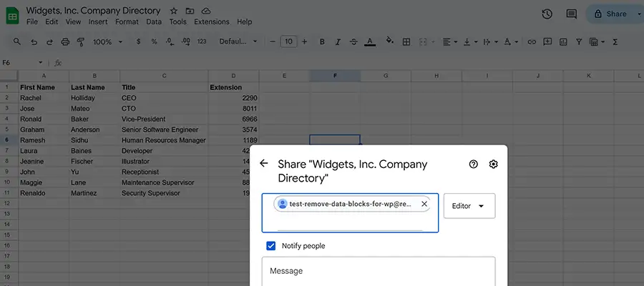This screenshot has height=286, width=644.
Task: Click the cloud document status icon
Action: [206, 11]
